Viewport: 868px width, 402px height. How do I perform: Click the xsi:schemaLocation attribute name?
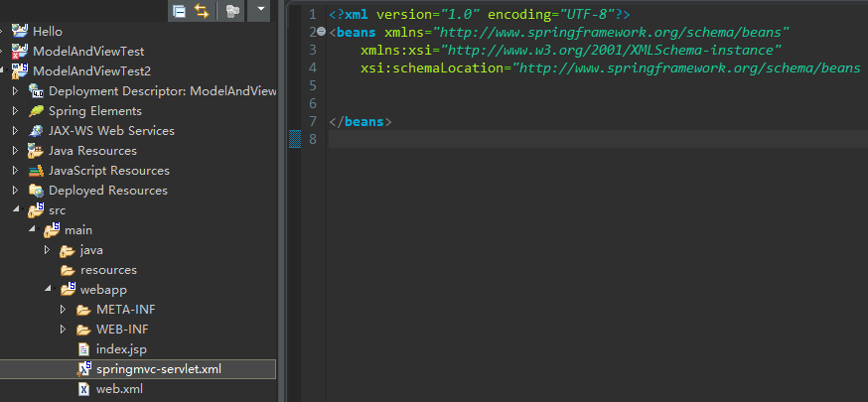(x=432, y=68)
